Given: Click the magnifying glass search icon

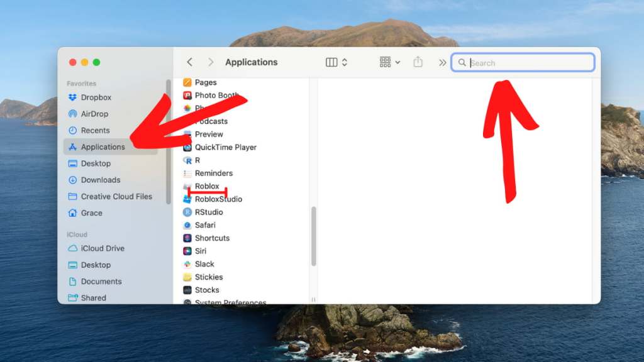Looking at the screenshot, I should click(x=462, y=62).
